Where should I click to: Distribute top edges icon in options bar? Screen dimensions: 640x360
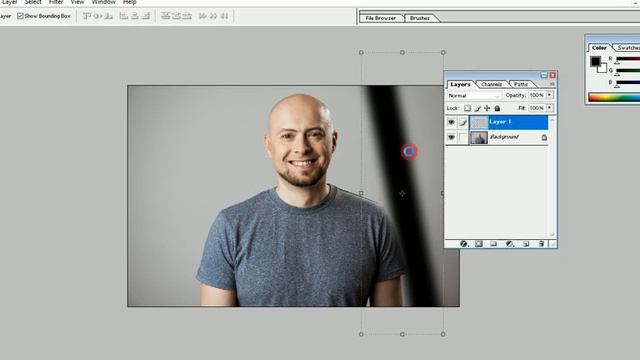[165, 16]
